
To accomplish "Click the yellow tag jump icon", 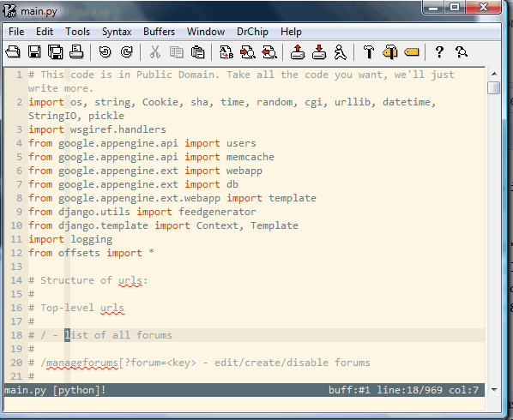I will click(411, 52).
